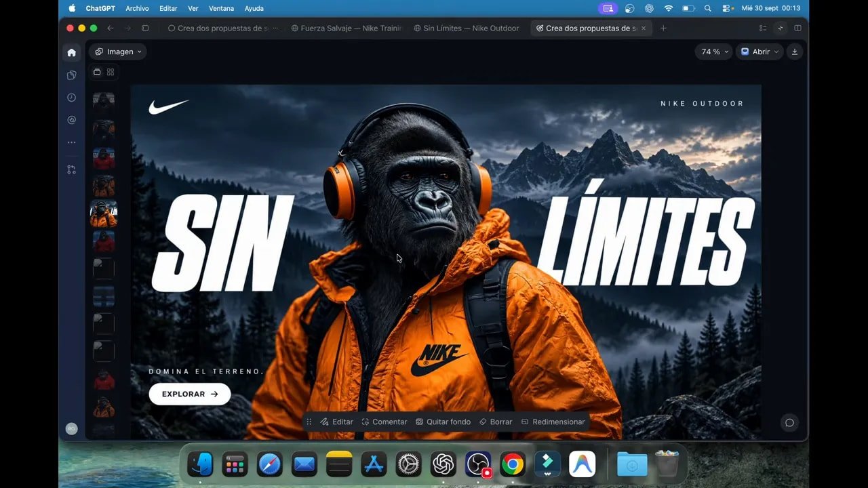Image resolution: width=868 pixels, height=488 pixels.
Task: Navigate back with the left arrow
Action: pos(111,28)
